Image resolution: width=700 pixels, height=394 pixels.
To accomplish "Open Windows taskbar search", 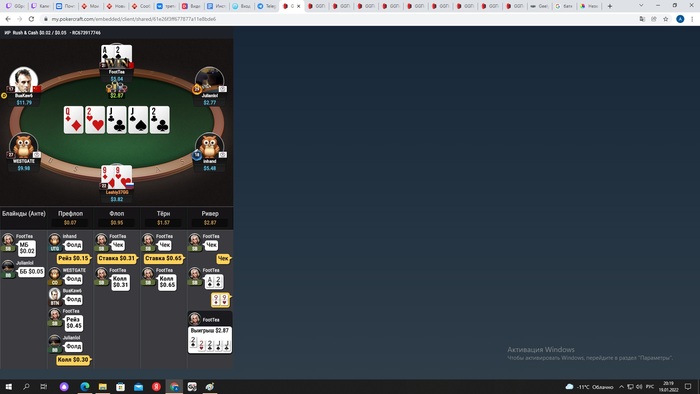I will 26,386.
